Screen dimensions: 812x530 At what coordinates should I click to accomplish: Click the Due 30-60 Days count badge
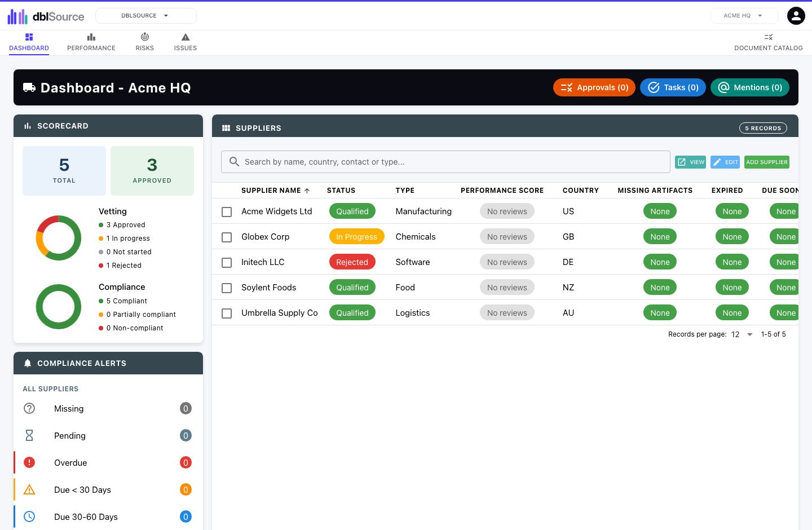click(x=186, y=516)
